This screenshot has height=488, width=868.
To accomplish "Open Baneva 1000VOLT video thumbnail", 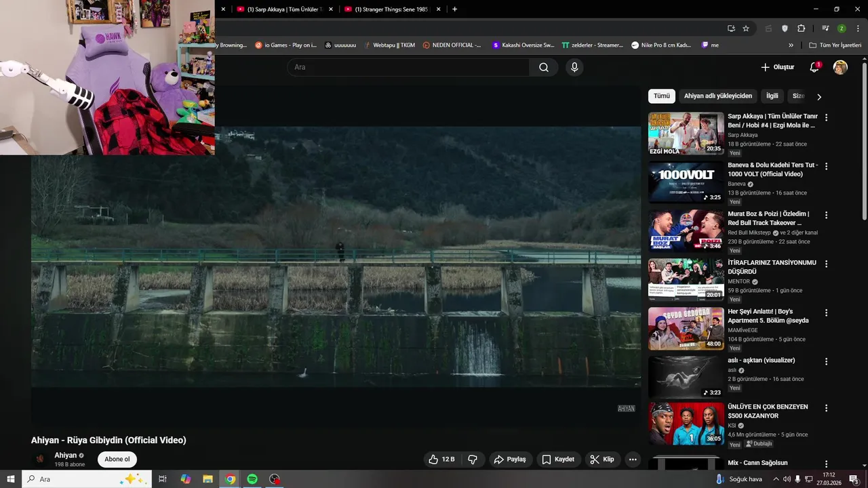I will click(x=686, y=182).
